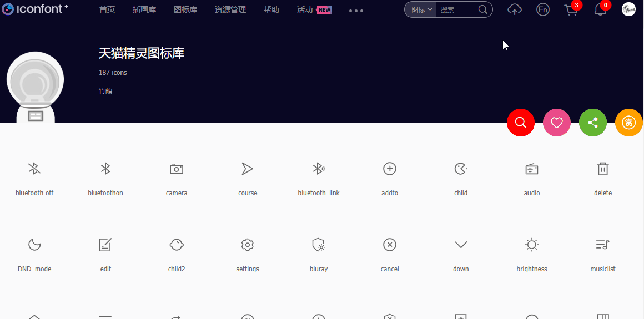Screen dimensions: 644x319
Task: Click the "DND_mode" label text
Action: coord(34,269)
